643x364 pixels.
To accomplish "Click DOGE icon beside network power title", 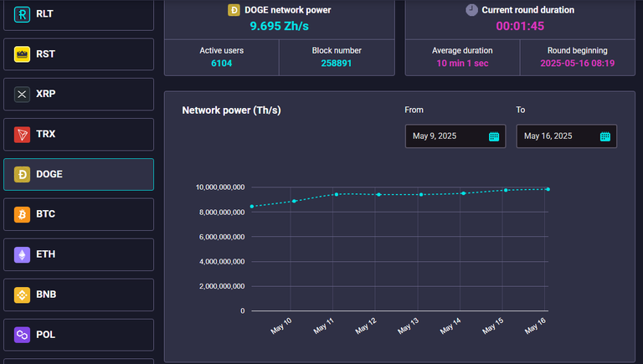I will (x=234, y=10).
